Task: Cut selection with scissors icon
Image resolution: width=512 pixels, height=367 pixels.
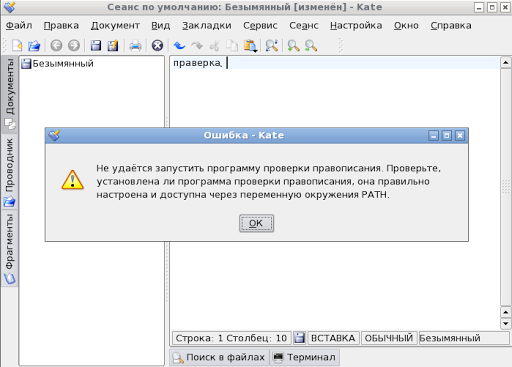Action: point(215,45)
